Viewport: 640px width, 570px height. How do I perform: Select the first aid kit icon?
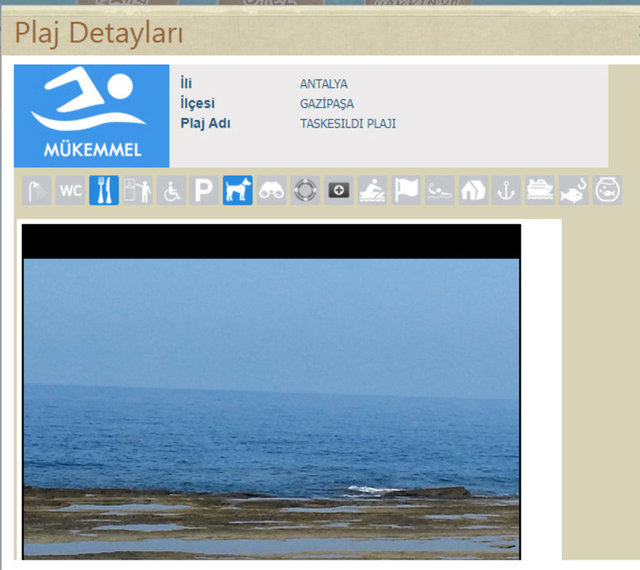pos(339,190)
